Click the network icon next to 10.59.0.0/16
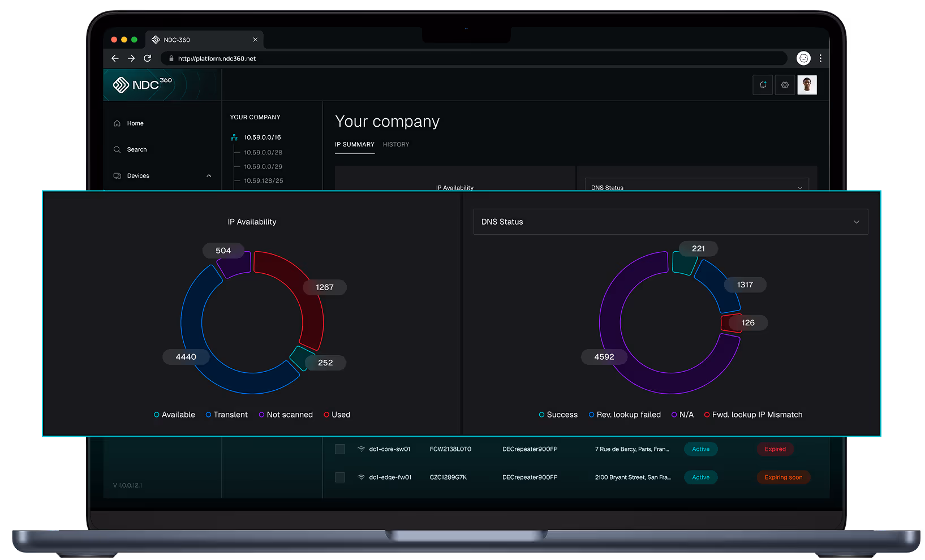Screen dimensions: 925x560 click(x=234, y=137)
